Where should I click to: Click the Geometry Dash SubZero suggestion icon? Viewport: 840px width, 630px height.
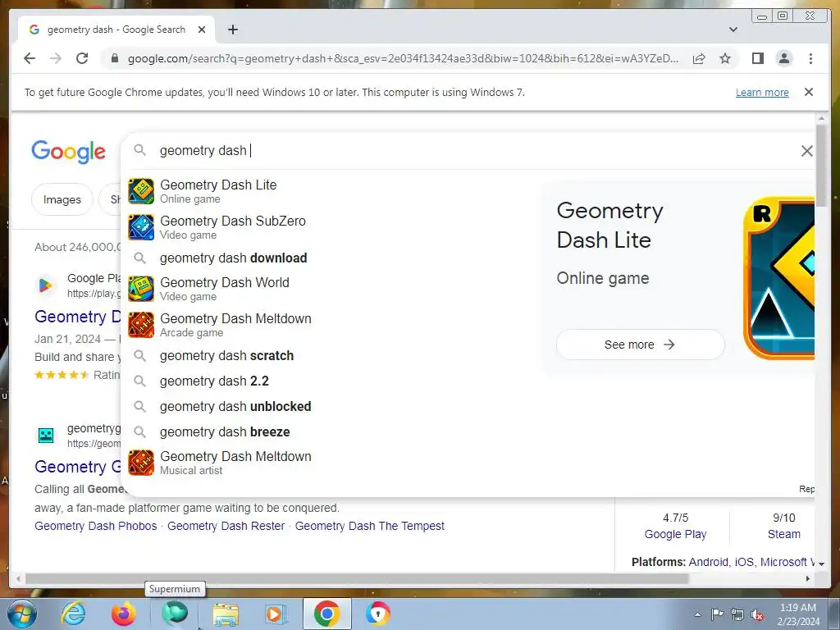tap(141, 227)
